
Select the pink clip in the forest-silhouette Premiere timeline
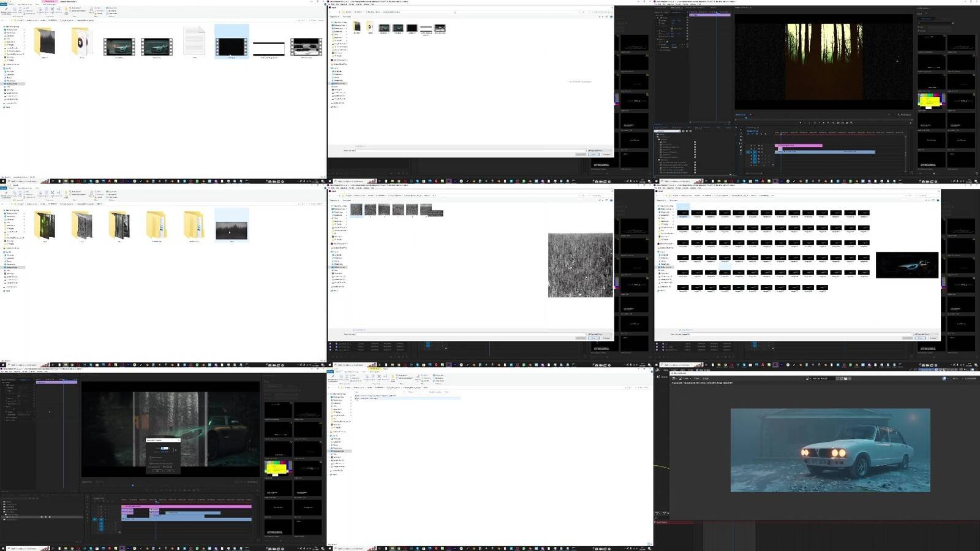[799, 146]
